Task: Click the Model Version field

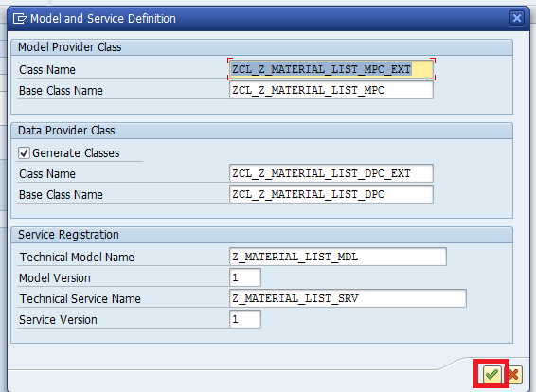Action: (x=245, y=277)
